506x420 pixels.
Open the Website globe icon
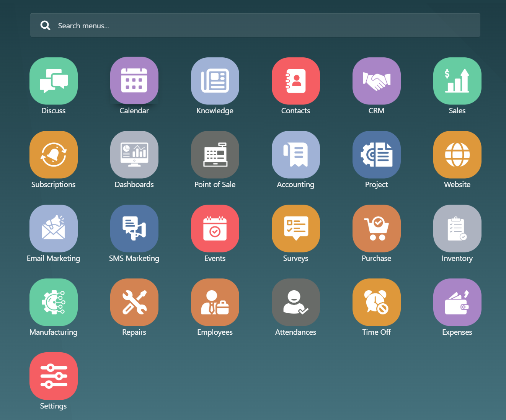pos(457,155)
